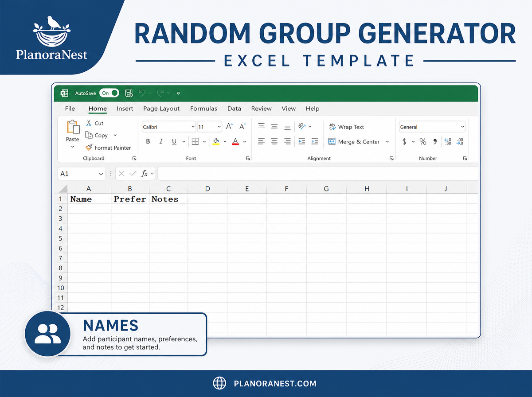Screen dimensions: 532x397
Task: Click the Decrease Indent icon
Action: pyautogui.click(x=302, y=141)
